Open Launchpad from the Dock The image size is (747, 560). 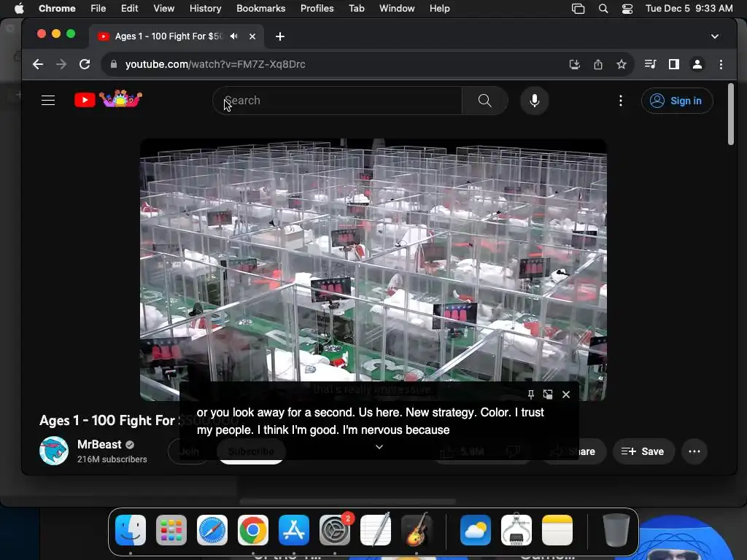pos(171,530)
